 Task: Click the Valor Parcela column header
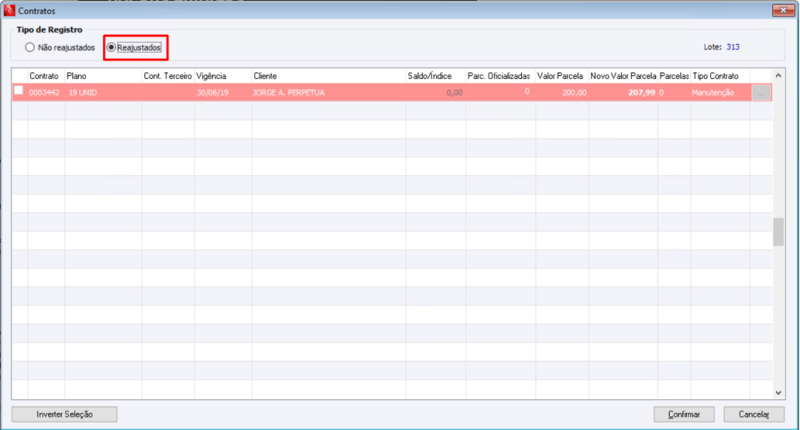coord(562,76)
